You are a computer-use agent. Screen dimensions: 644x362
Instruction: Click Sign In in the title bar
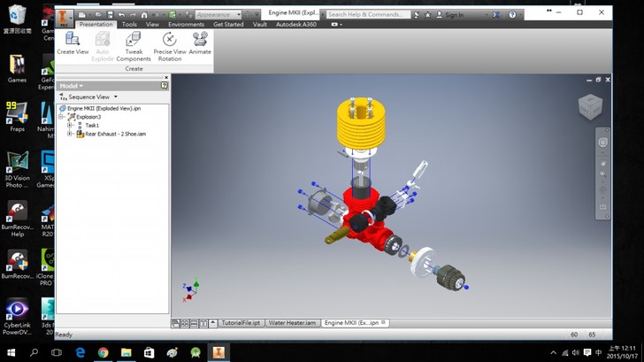pos(454,15)
